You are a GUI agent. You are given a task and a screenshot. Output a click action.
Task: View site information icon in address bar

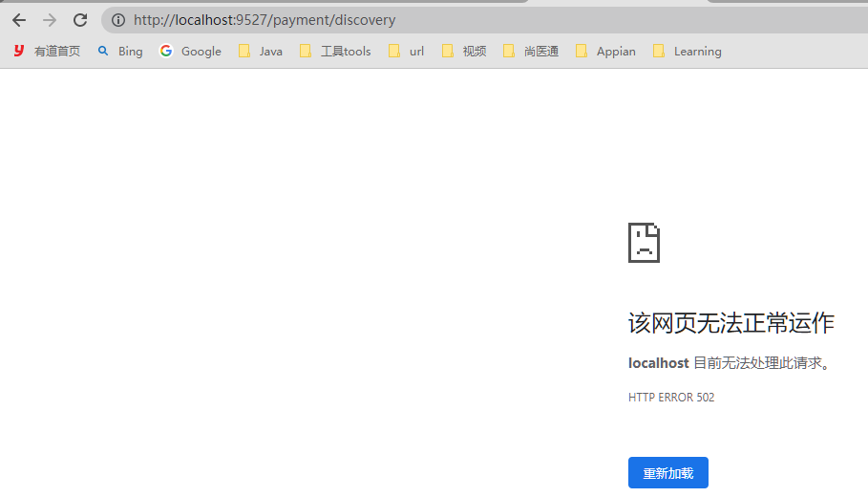[x=117, y=20]
